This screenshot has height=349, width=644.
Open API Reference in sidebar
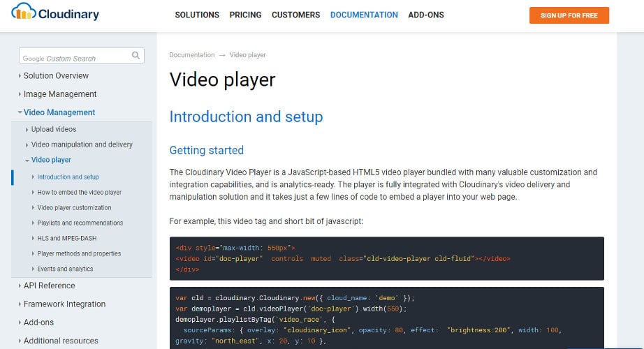pos(50,285)
